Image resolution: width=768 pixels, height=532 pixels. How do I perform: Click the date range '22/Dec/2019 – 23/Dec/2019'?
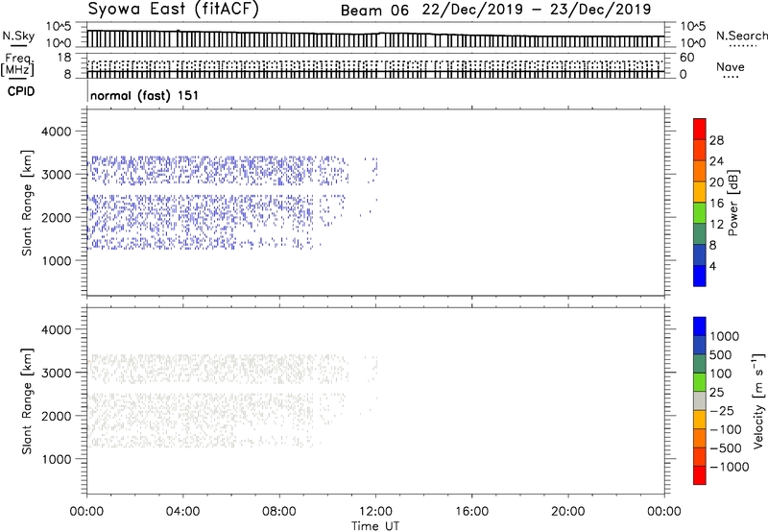[x=537, y=10]
